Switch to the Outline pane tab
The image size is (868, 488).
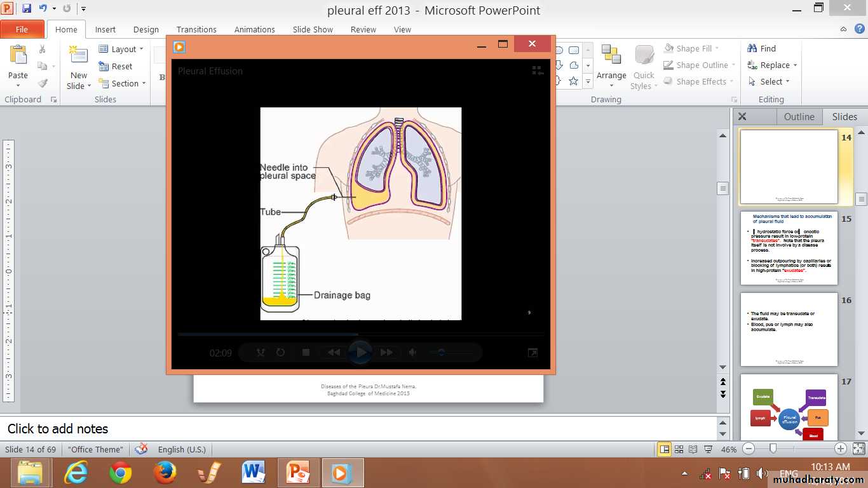[x=799, y=116]
